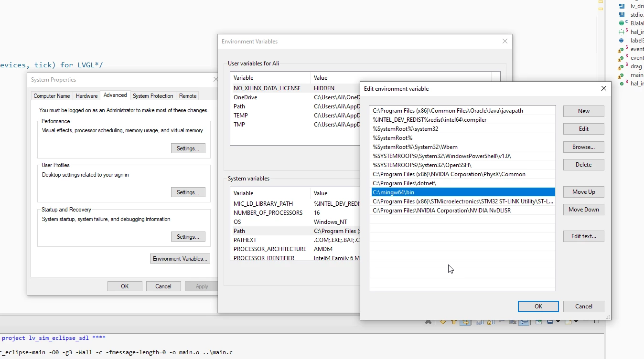Select the System32\OpenSSH path entry
644x359 pixels.
pyautogui.click(x=462, y=165)
